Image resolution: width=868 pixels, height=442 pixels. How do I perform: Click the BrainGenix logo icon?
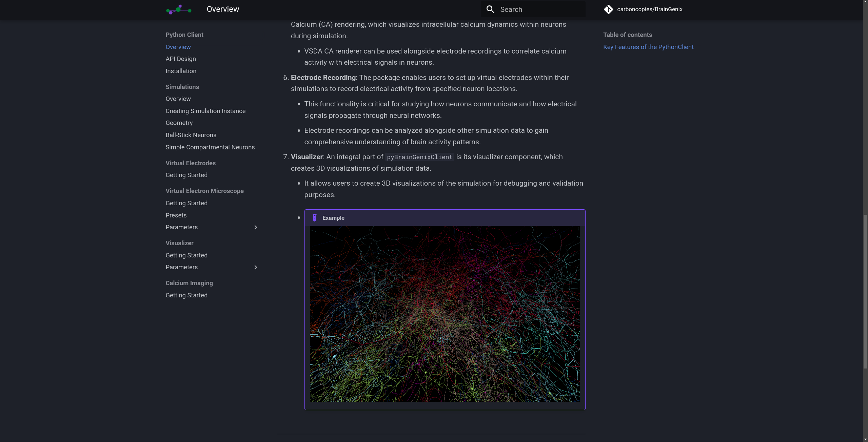179,9
